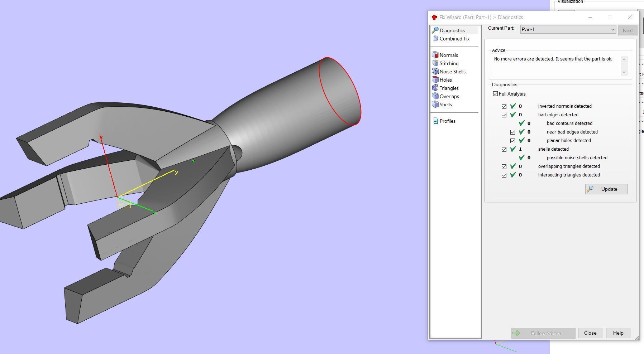Disable intersecting triangles detection
The width and height of the screenshot is (644, 354).
[x=504, y=175]
